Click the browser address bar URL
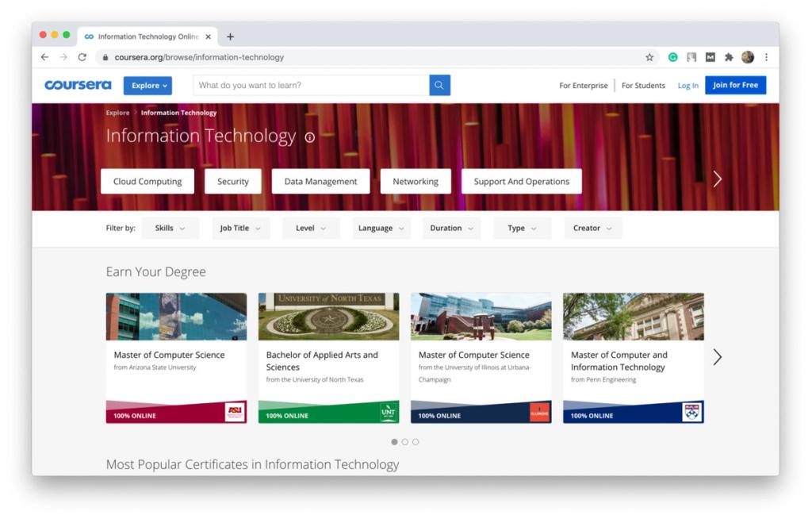 (x=199, y=57)
